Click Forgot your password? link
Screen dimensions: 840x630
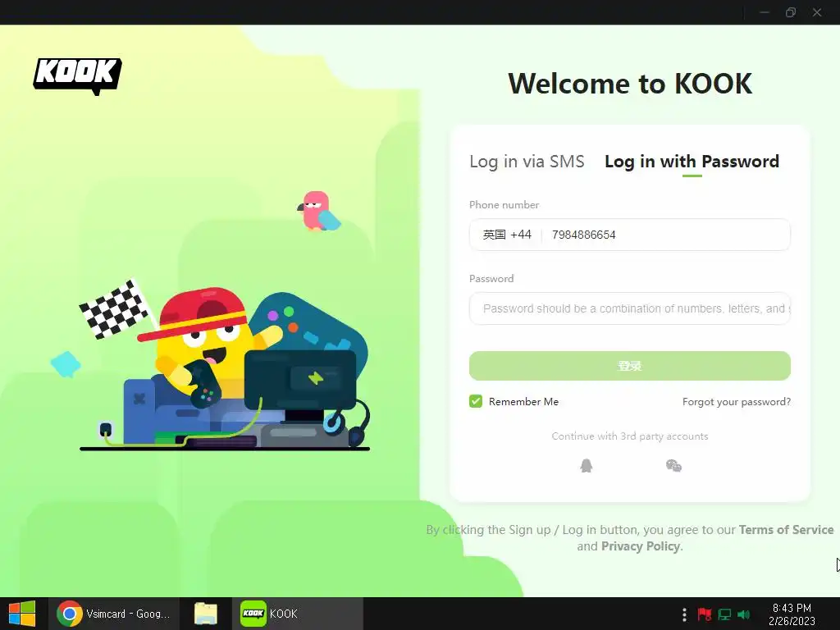click(737, 402)
